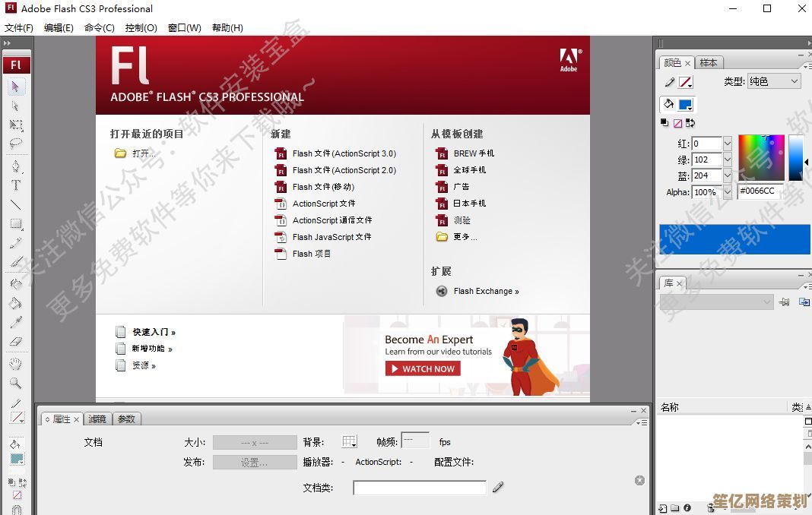Click the new library panel icon
Image resolution: width=812 pixels, height=515 pixels.
tap(804, 302)
